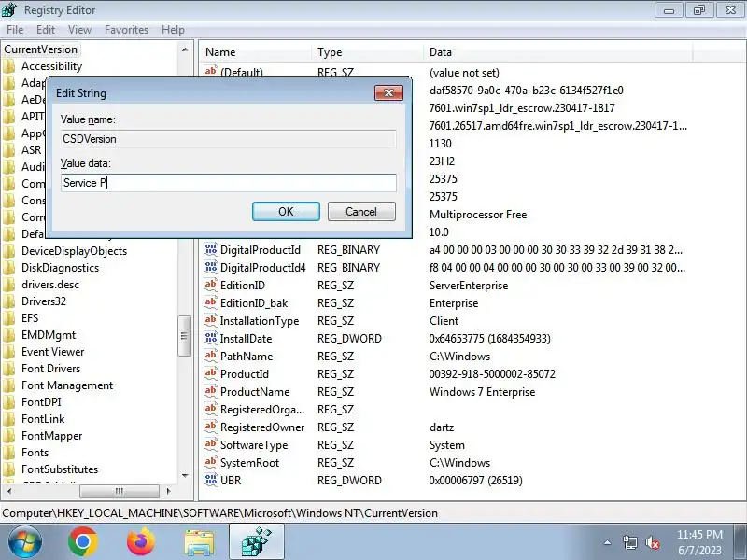Click the tree pane scroll down arrow

[185, 475]
